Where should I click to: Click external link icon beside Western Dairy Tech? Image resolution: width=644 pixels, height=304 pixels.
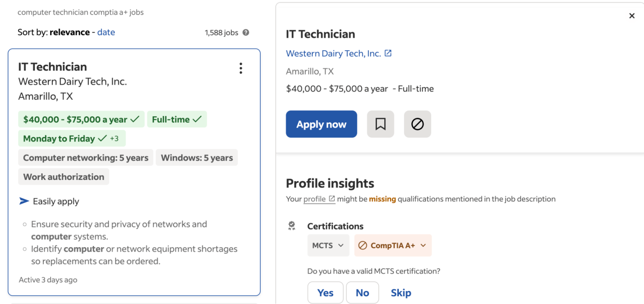click(x=388, y=53)
